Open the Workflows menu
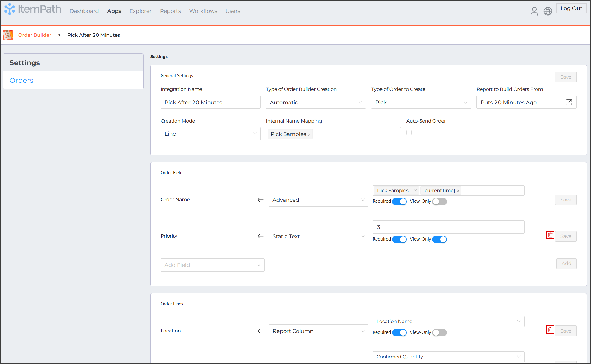Image resolution: width=591 pixels, height=364 pixels. [203, 11]
